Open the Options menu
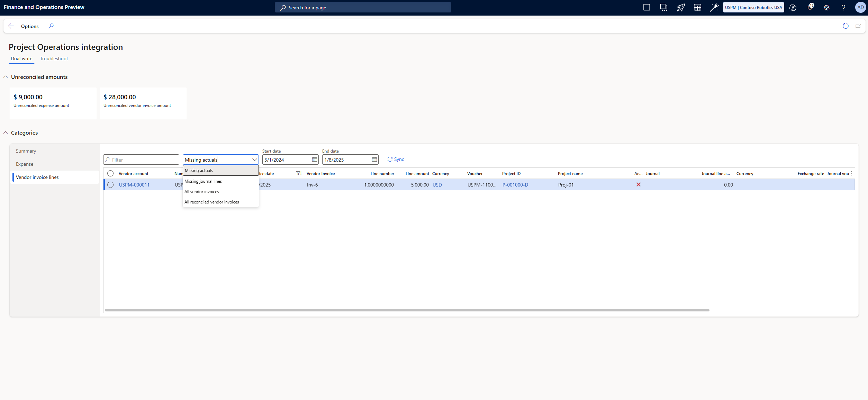 [x=30, y=26]
